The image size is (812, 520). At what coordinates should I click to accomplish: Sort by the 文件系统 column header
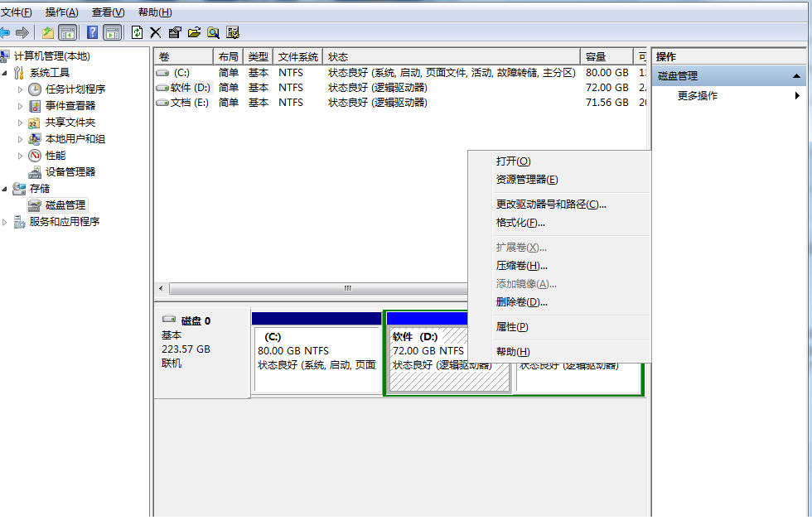click(x=297, y=57)
